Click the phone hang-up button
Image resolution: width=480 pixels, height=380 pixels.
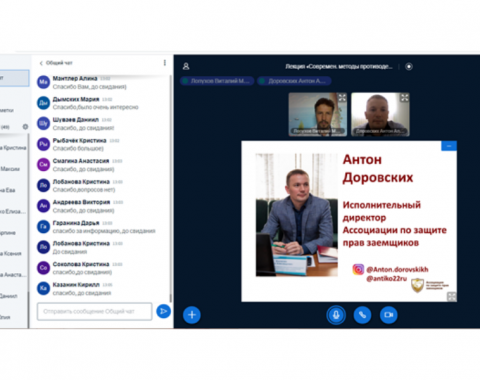(x=362, y=315)
